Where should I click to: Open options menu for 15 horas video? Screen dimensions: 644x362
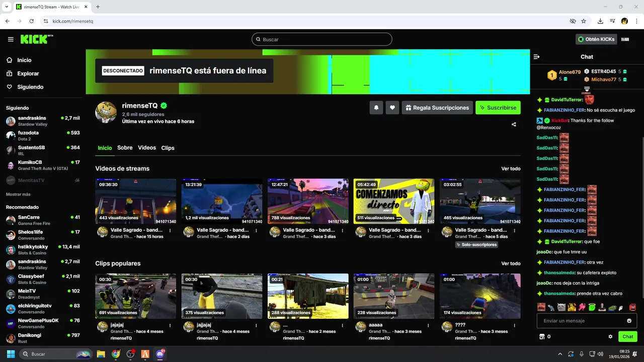(170, 230)
